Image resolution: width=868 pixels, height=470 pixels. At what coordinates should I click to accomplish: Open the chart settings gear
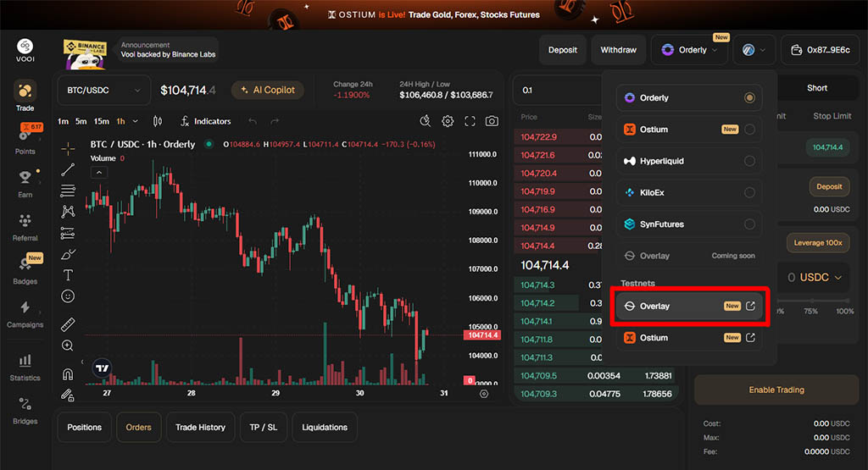[448, 121]
